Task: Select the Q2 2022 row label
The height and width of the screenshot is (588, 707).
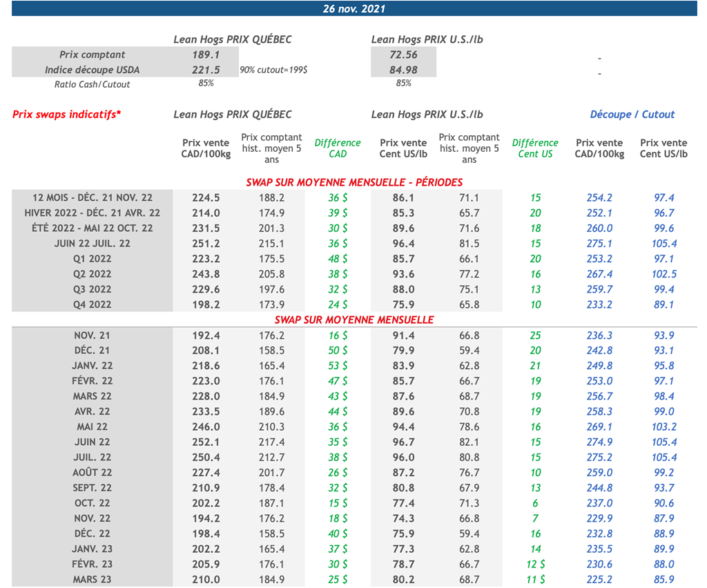Action: (92, 274)
